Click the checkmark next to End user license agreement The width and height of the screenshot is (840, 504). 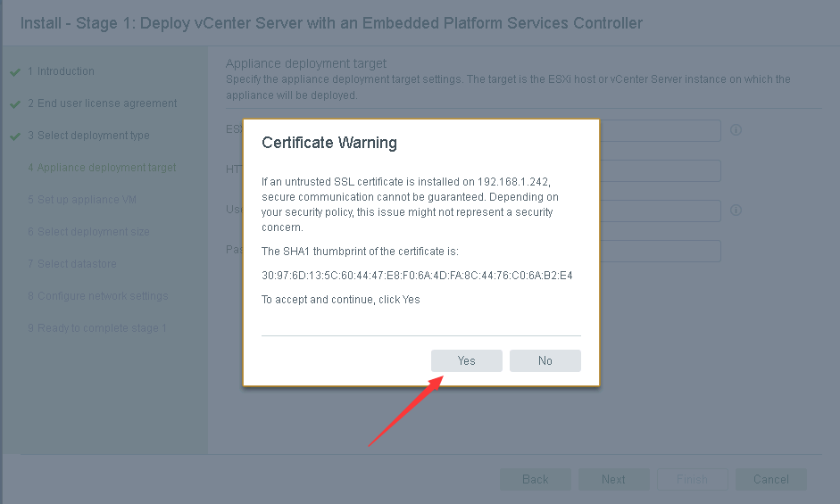tap(15, 103)
